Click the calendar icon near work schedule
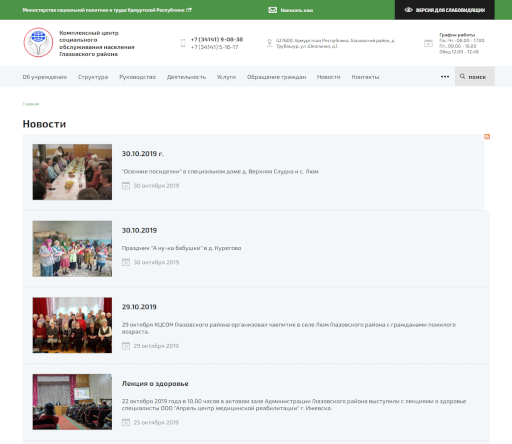512x444 pixels. (x=428, y=43)
